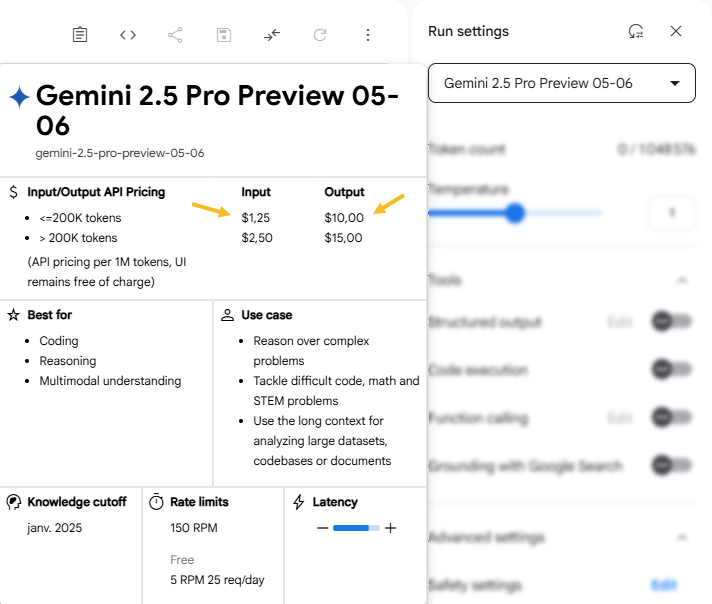This screenshot has width=712, height=604.
Task: Click the compare mode arrows icon
Action: point(272,35)
